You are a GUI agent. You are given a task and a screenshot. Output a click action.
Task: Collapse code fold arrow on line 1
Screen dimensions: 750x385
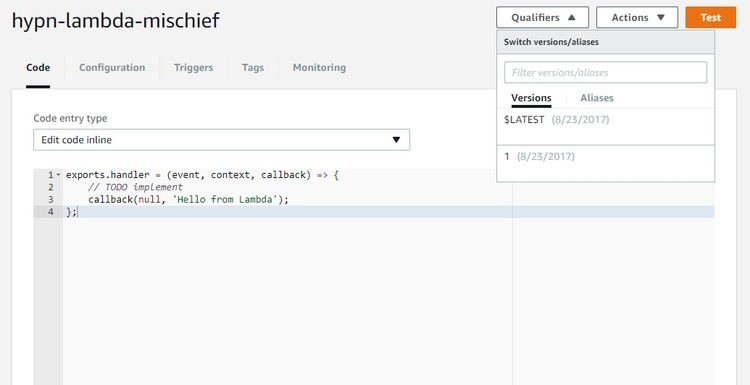58,175
